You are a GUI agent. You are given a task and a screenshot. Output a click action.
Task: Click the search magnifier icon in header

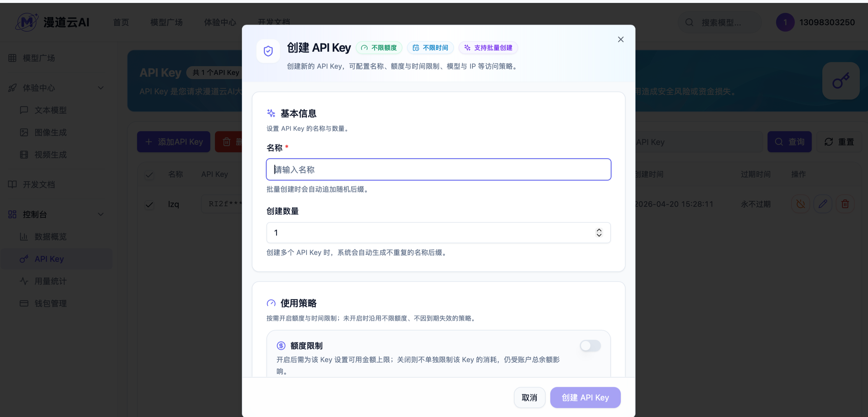tap(689, 22)
